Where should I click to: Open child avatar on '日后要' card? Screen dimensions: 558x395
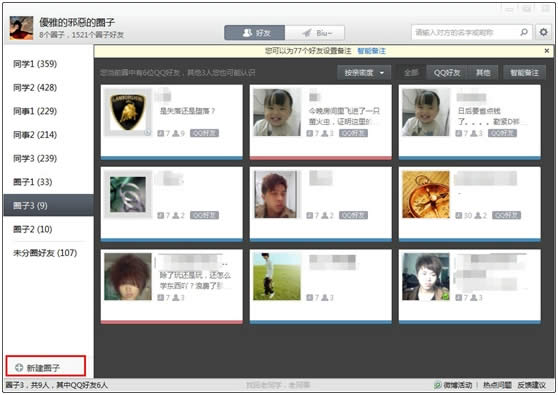[x=426, y=112]
